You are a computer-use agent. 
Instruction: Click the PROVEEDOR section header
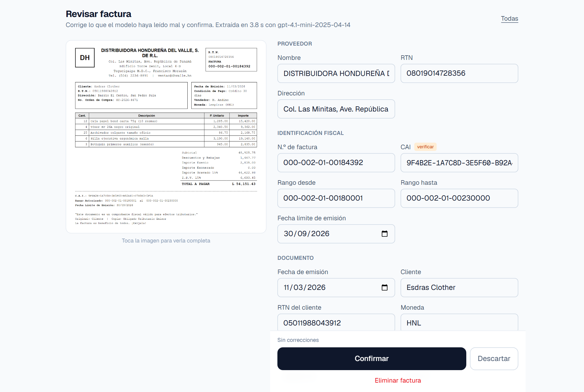(x=294, y=44)
